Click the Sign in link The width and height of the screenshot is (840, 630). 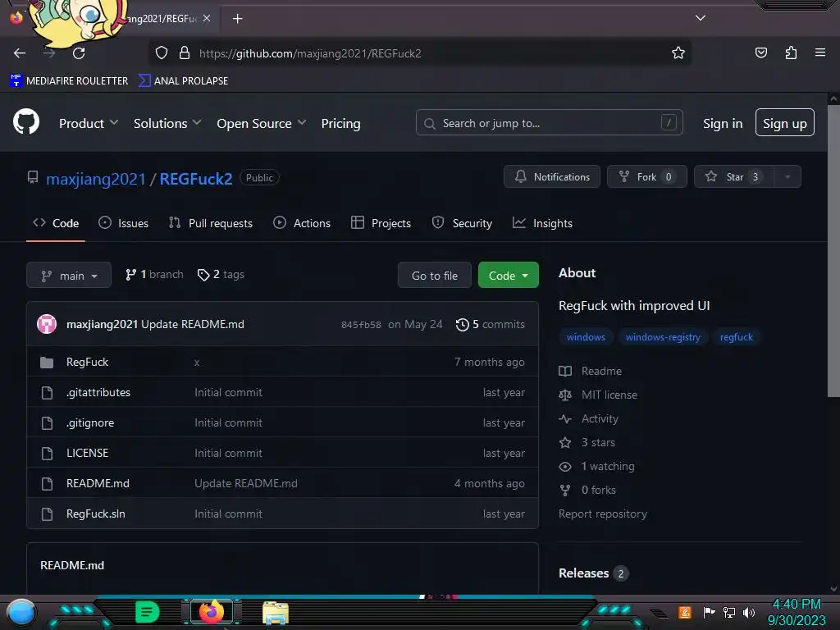click(x=723, y=123)
